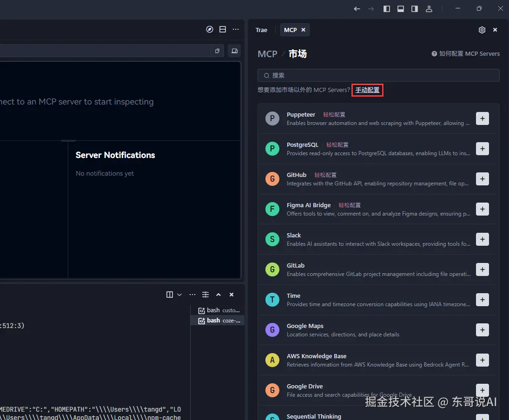Close the AI side panel
This screenshot has height=420, width=509.
pos(495,30)
